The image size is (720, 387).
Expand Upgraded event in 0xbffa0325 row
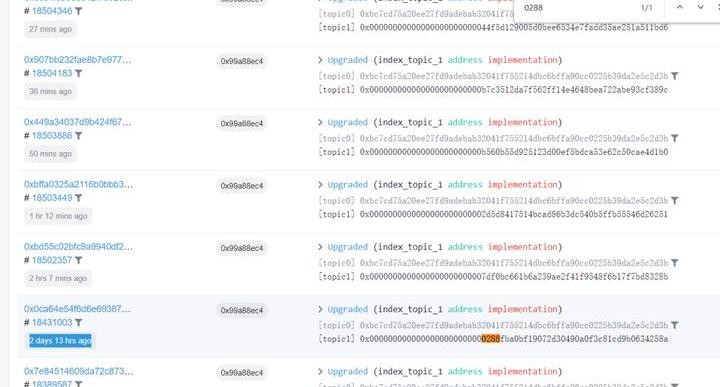click(320, 185)
